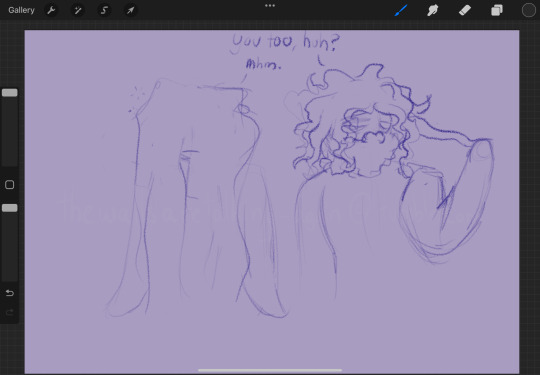
Task: Adjust the brush opacity slider handle
Action: (10, 208)
